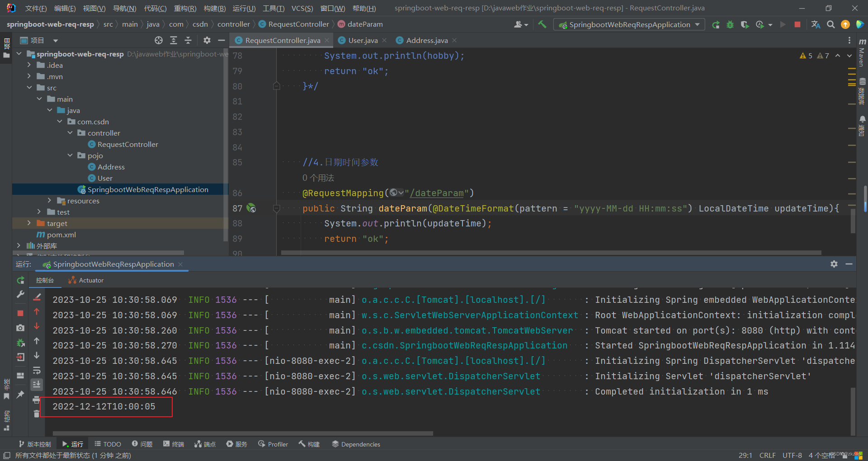Open the Maven tool window
Screen dimensions: 868x461
pos(862,52)
